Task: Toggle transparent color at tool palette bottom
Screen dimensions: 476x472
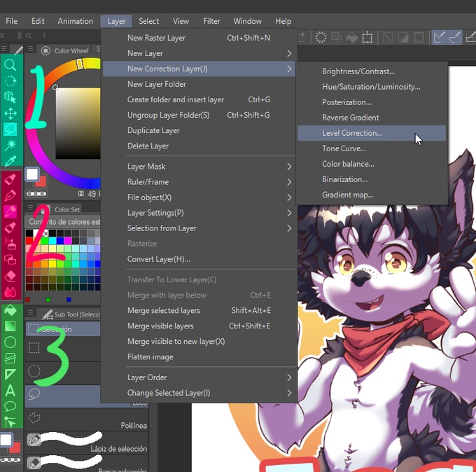Action: (x=10, y=460)
